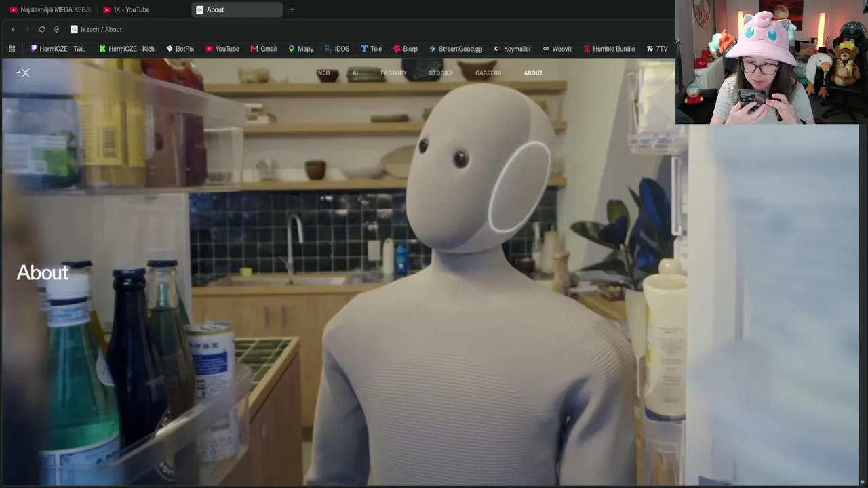Click the streamer webcam overlay
Screen dimensions: 868x488
pos(772,62)
